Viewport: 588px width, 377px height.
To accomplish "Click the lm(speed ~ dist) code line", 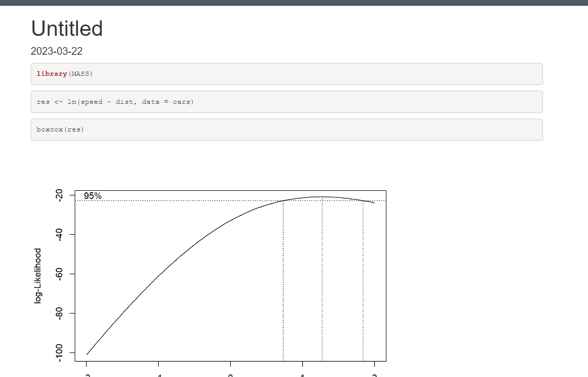I will click(x=287, y=102).
